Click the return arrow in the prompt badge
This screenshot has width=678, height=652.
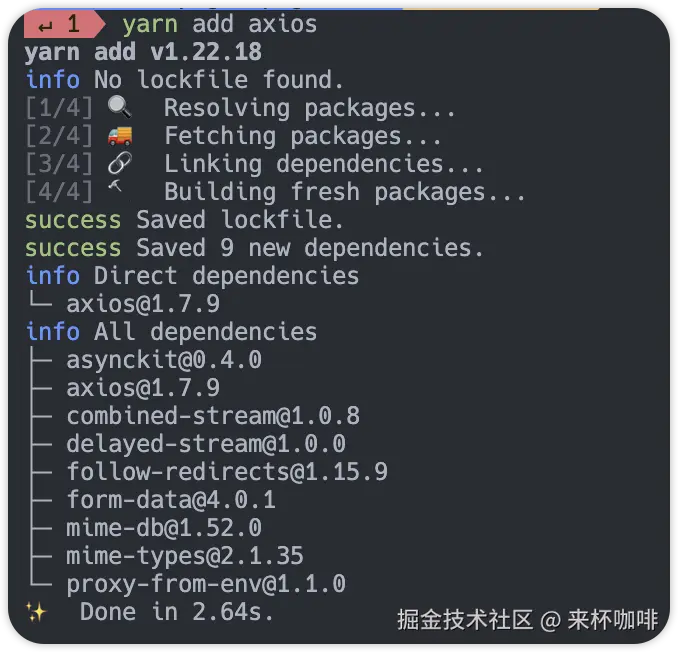click(x=45, y=24)
